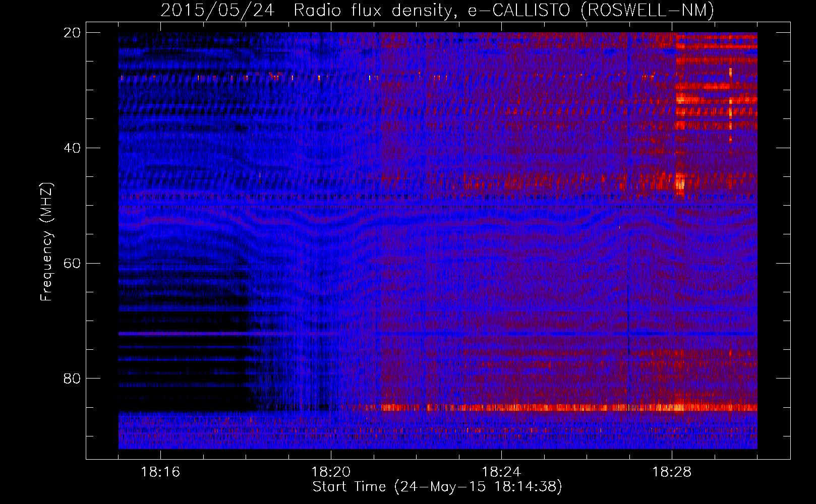
Task: Click the plot title 'Radio flux density, e-CALLISTO (ROSWELL-NM)'
Action: pos(503,10)
